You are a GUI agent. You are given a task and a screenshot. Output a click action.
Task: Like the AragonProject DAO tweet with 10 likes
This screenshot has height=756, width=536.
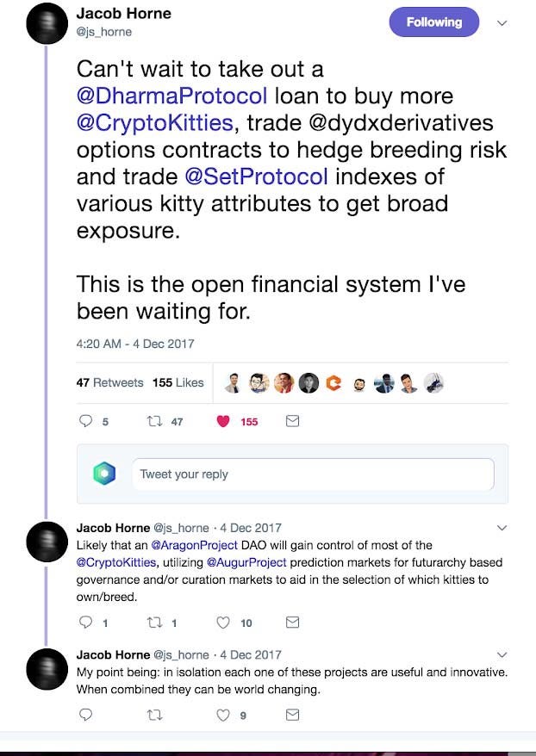[x=223, y=623]
